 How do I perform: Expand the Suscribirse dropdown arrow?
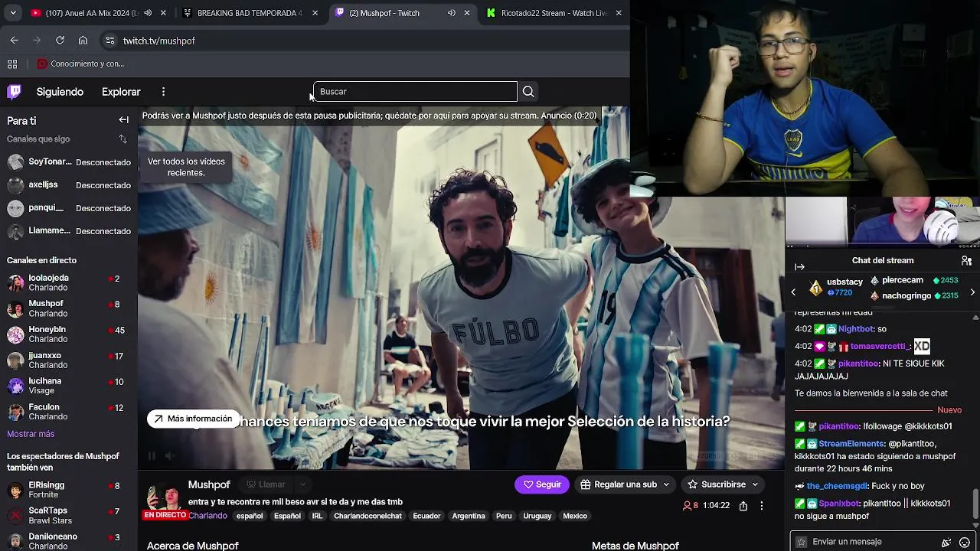pyautogui.click(x=755, y=484)
